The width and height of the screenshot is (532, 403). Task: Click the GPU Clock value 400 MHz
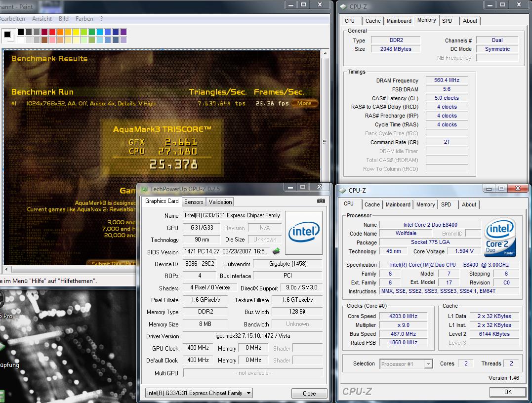pyautogui.click(x=198, y=348)
